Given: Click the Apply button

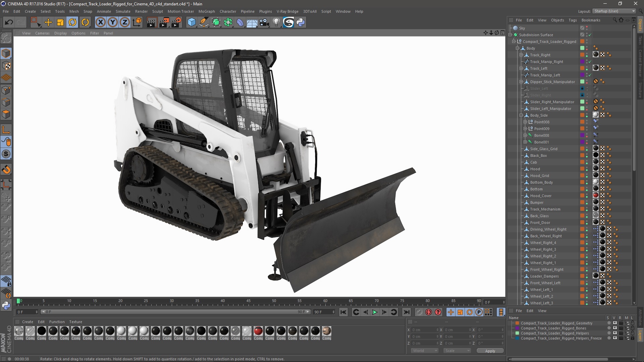Looking at the screenshot, I should tap(490, 351).
